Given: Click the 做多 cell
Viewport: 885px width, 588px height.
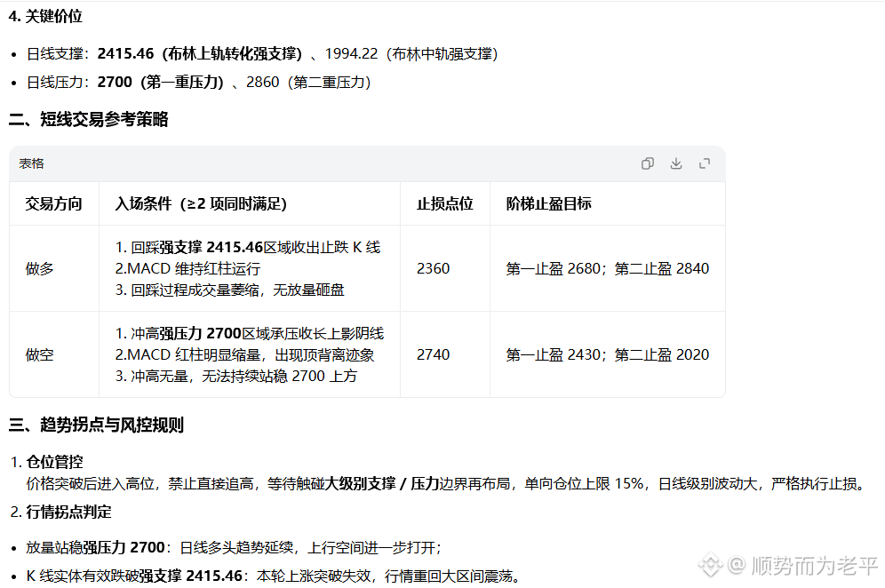Looking at the screenshot, I should pos(39,268).
